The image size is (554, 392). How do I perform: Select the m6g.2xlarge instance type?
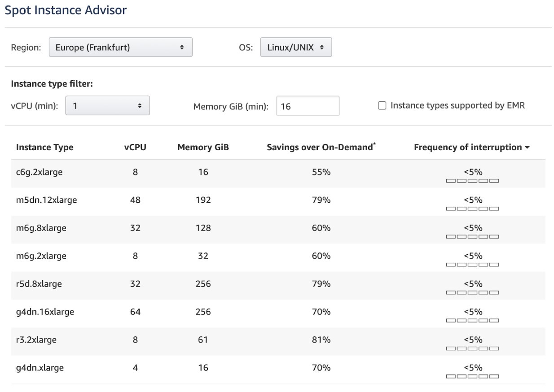(x=41, y=256)
